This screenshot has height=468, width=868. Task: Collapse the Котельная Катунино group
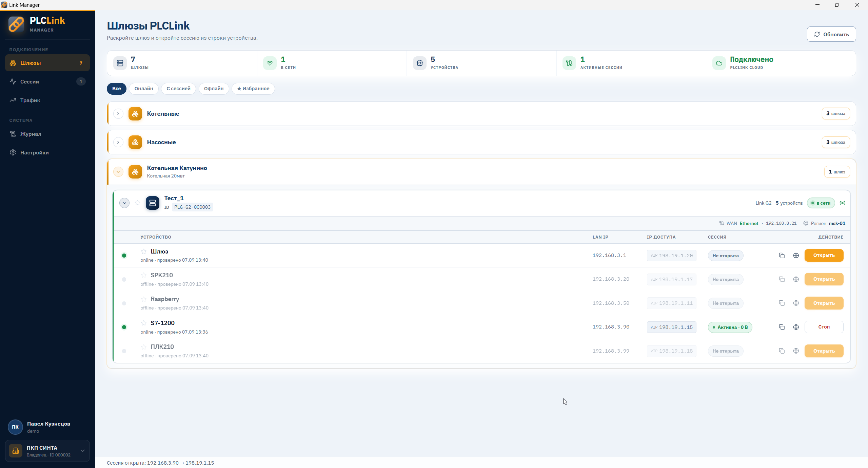(118, 172)
